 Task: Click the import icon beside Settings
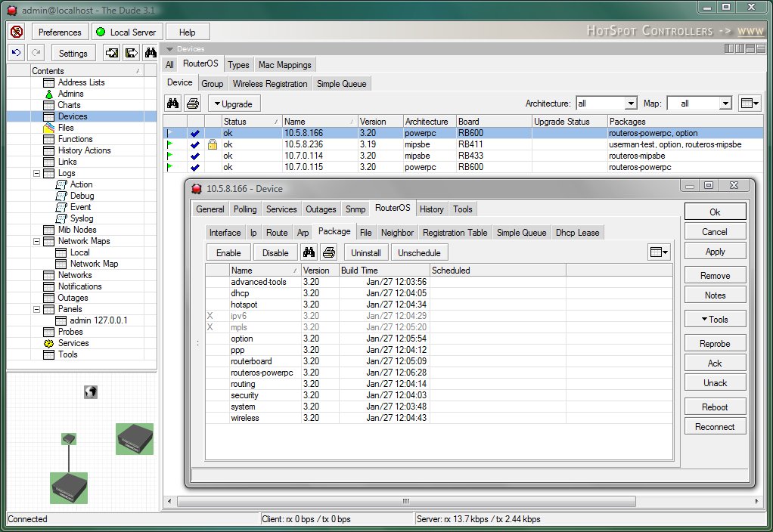111,53
